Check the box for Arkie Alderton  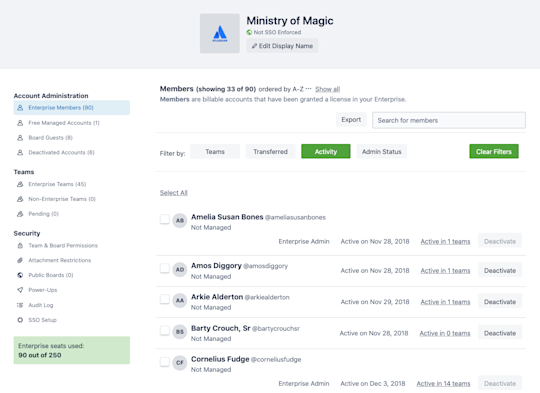click(x=165, y=299)
